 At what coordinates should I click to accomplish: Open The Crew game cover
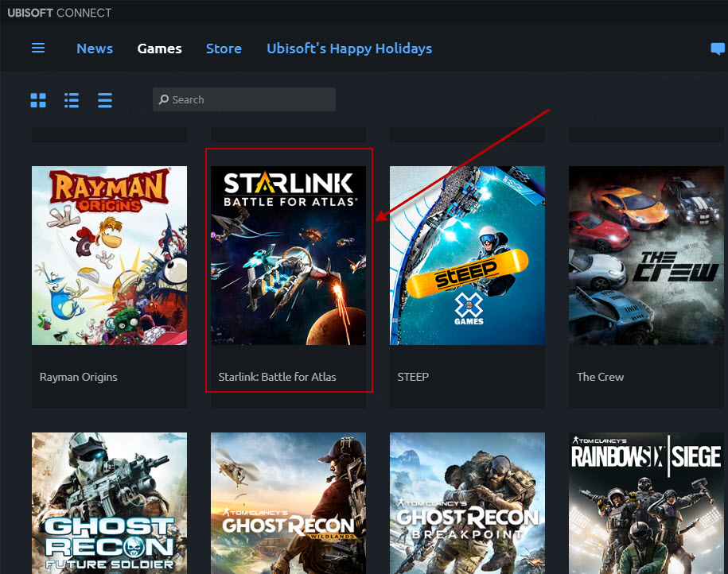646,255
